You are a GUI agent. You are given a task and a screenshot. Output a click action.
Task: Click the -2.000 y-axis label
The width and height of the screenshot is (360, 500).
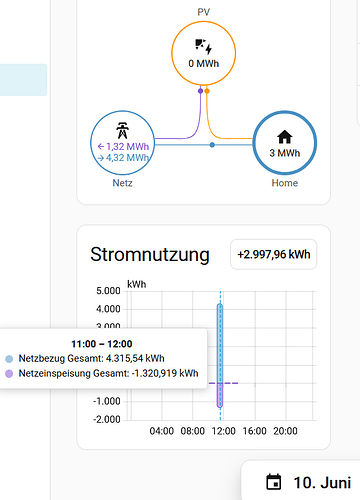107,419
